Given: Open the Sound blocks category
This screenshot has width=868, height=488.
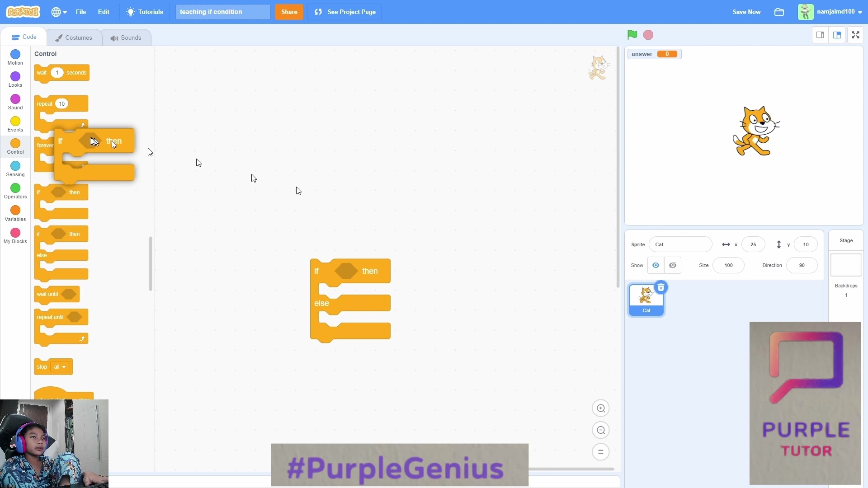Looking at the screenshot, I should click(x=15, y=102).
